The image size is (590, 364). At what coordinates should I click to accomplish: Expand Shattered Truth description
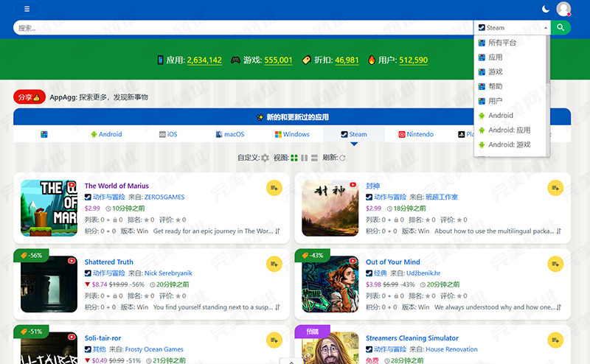(x=277, y=307)
